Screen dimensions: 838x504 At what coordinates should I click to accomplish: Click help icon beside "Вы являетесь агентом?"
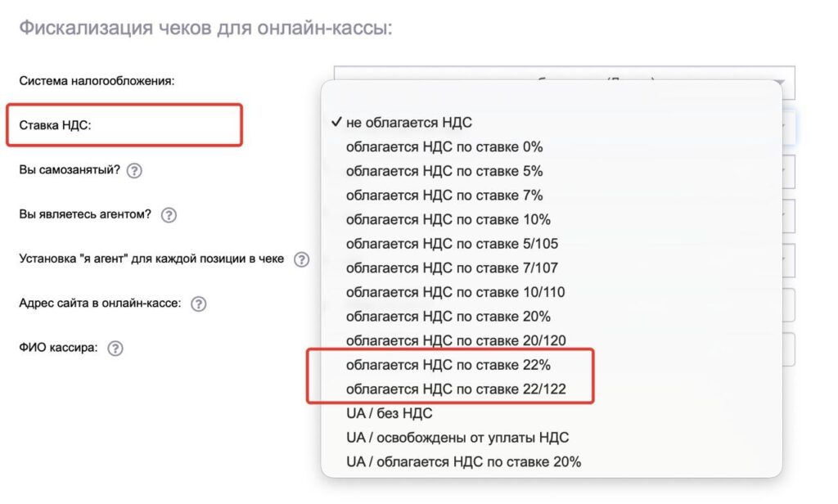pos(169,215)
